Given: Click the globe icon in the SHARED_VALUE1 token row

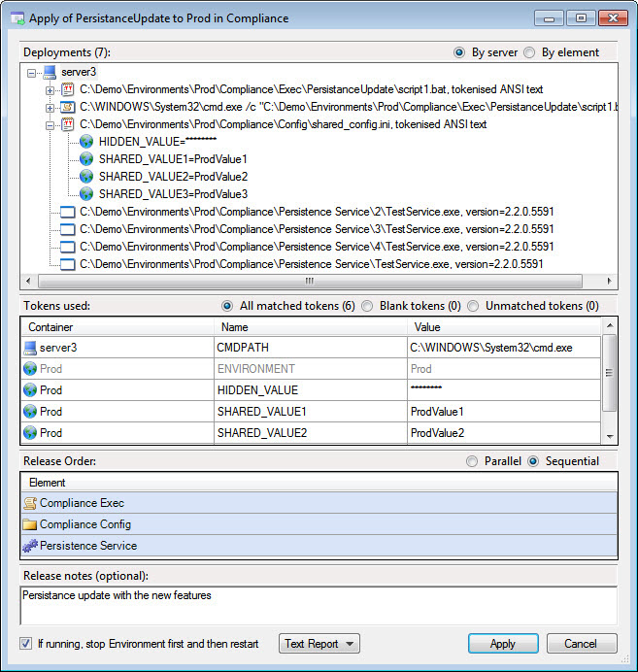Looking at the screenshot, I should [x=30, y=412].
